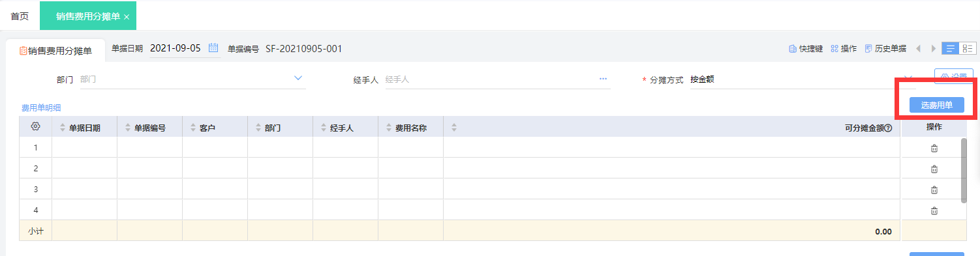Delete row 1 with the trash icon
980x256 pixels.
tap(934, 148)
